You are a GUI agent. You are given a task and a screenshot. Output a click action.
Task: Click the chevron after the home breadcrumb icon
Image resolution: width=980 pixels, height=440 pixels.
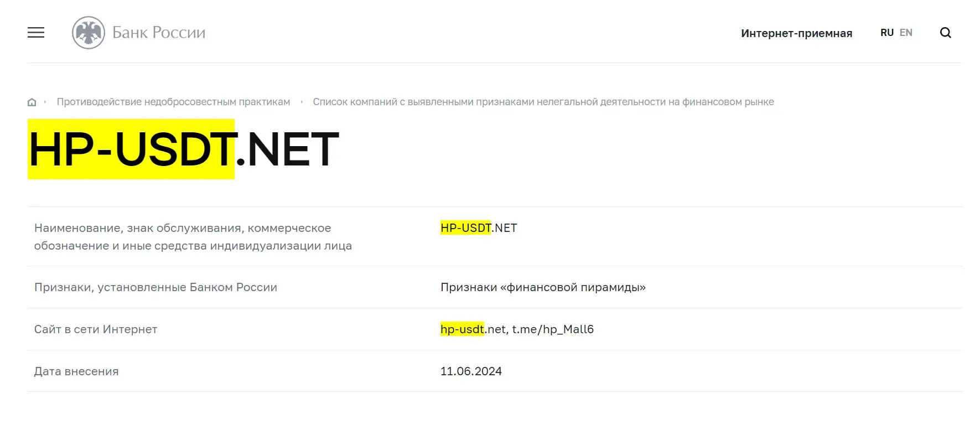[44, 102]
